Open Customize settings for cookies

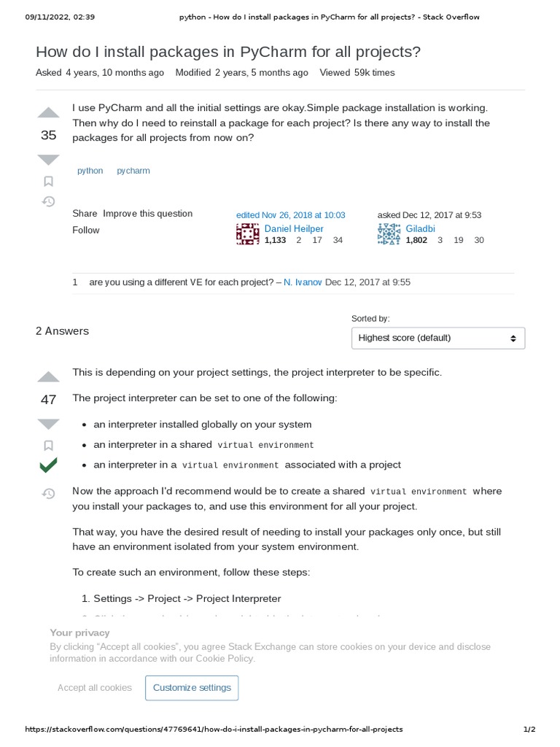coord(192,688)
